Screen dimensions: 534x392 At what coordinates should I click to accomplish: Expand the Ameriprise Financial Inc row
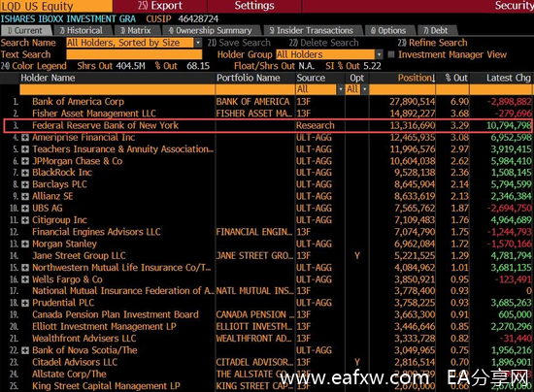(25, 138)
